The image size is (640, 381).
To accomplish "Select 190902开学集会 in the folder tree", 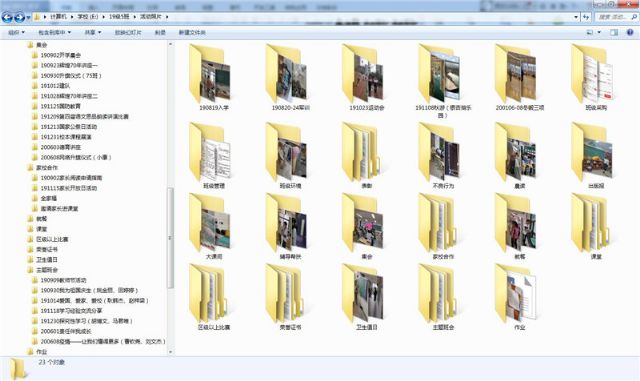I will (60, 55).
